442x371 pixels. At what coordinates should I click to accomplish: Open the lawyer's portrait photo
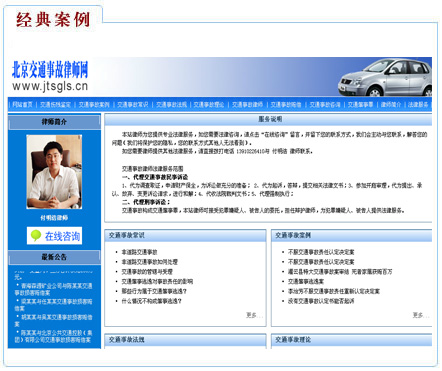54,172
